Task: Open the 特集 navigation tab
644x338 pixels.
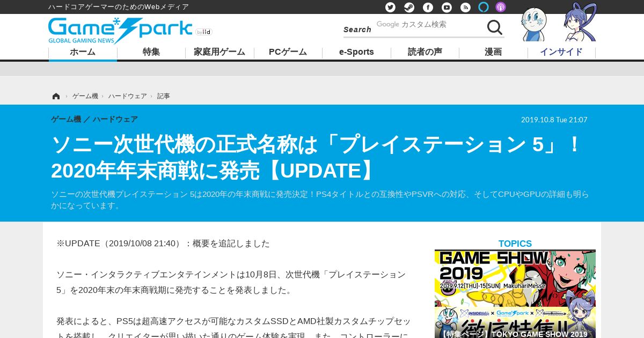Action: (151, 52)
